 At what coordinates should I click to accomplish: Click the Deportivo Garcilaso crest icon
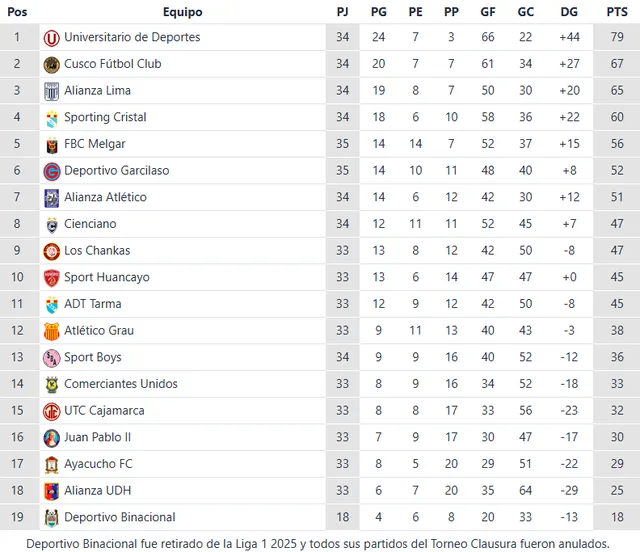[51, 171]
